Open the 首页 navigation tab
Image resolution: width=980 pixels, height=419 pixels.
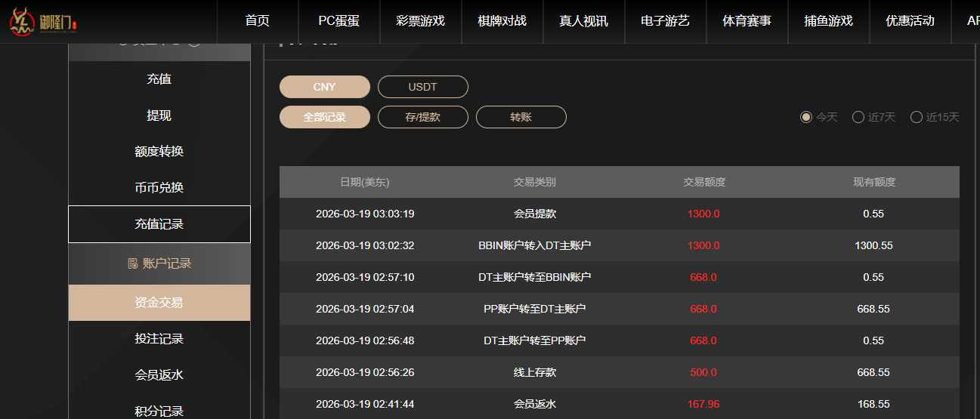(x=258, y=21)
